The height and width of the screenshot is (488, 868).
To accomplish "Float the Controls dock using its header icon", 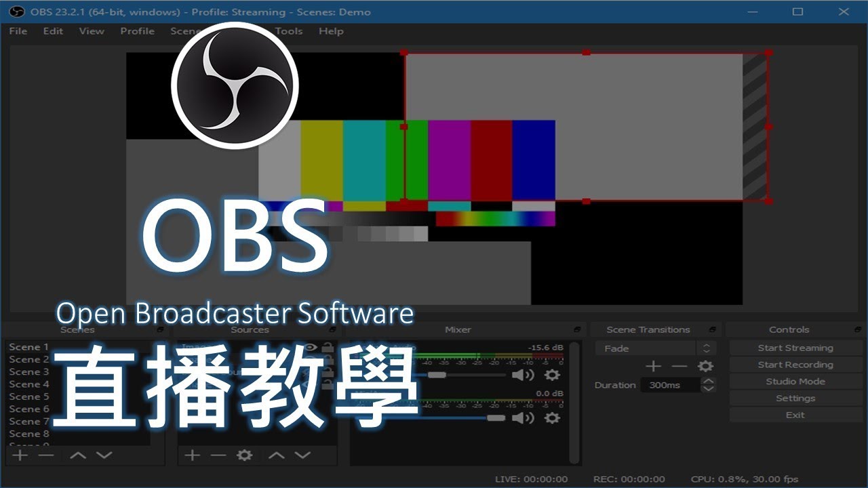I will [856, 329].
